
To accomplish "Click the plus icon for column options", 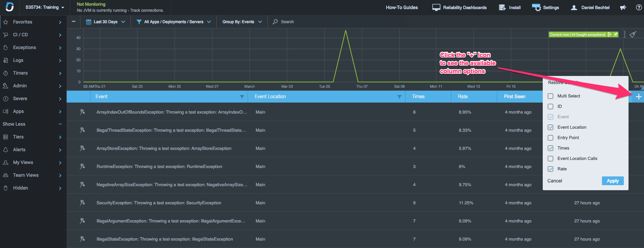I will (638, 97).
